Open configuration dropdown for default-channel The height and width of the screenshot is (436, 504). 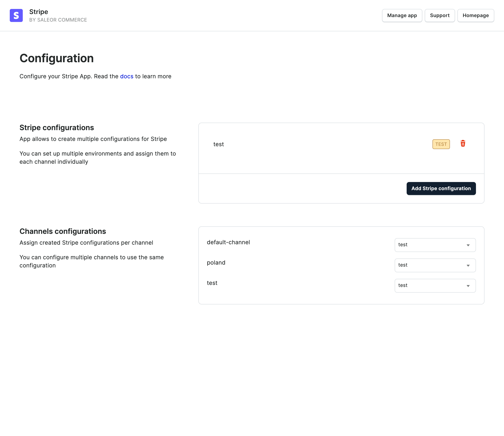point(435,245)
